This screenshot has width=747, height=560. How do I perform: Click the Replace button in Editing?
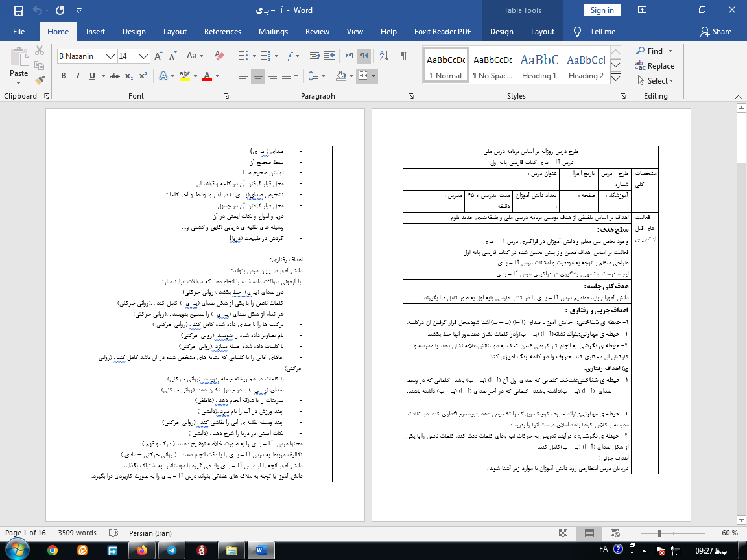tap(655, 65)
